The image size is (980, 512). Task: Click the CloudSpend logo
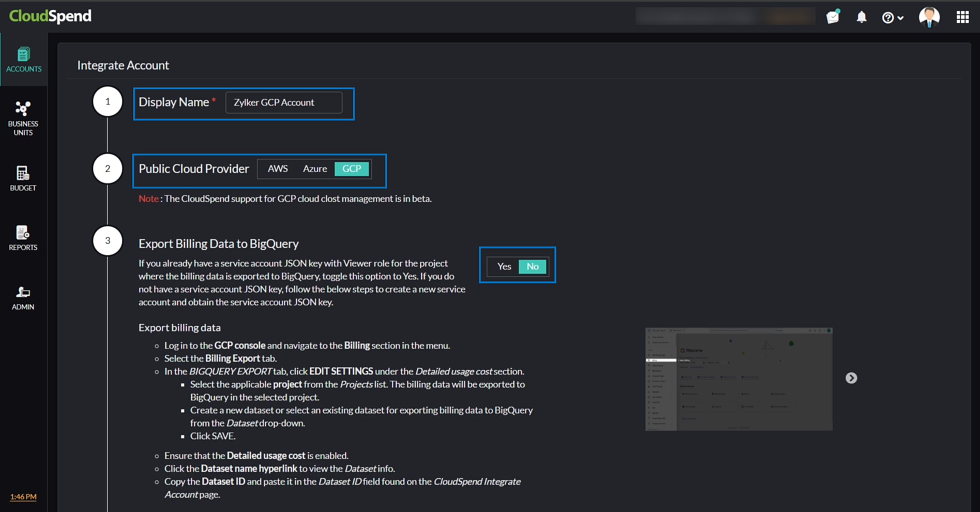tap(50, 16)
